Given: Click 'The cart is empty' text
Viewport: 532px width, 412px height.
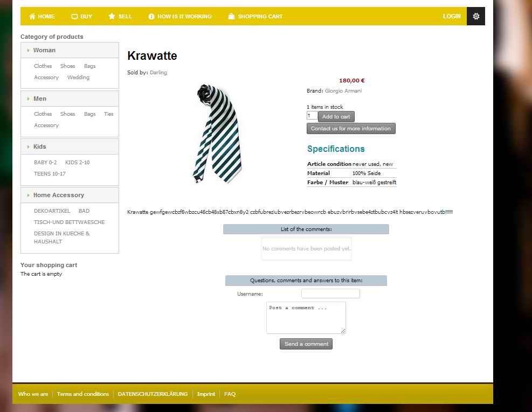Looking at the screenshot, I should [41, 274].
